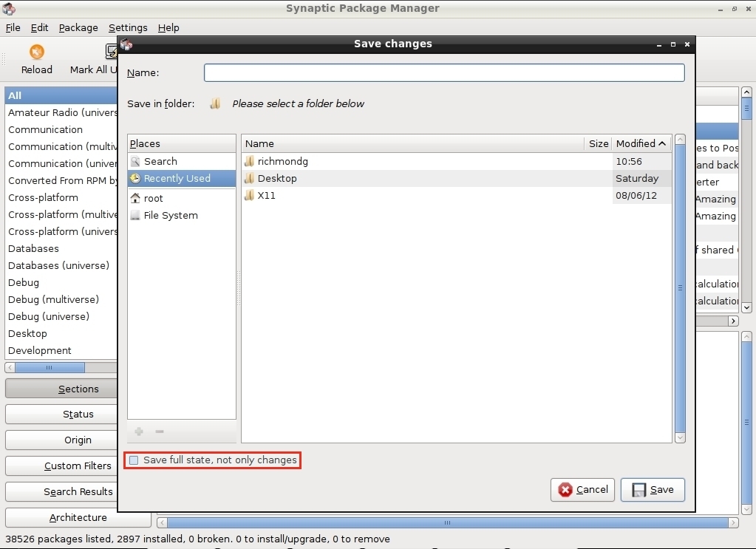Select the Databases section
Viewport: 756px width, 549px height.
pyautogui.click(x=61, y=249)
